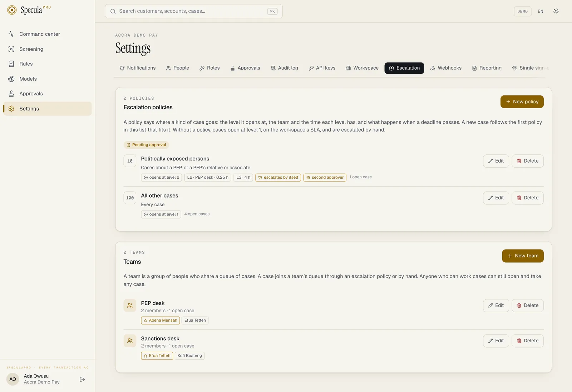Screen dimensions: 572x392
Task: Click the Screening scan icon
Action: [11, 49]
